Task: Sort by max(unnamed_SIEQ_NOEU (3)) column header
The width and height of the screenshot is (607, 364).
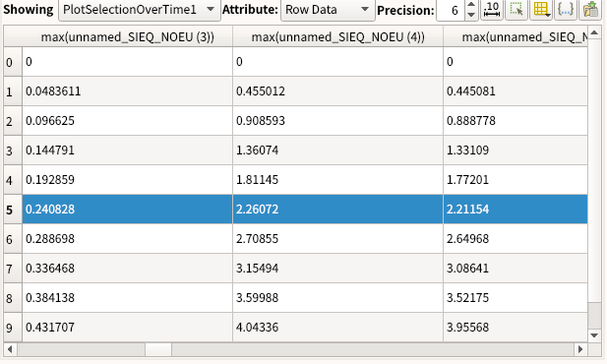Action: [127, 36]
